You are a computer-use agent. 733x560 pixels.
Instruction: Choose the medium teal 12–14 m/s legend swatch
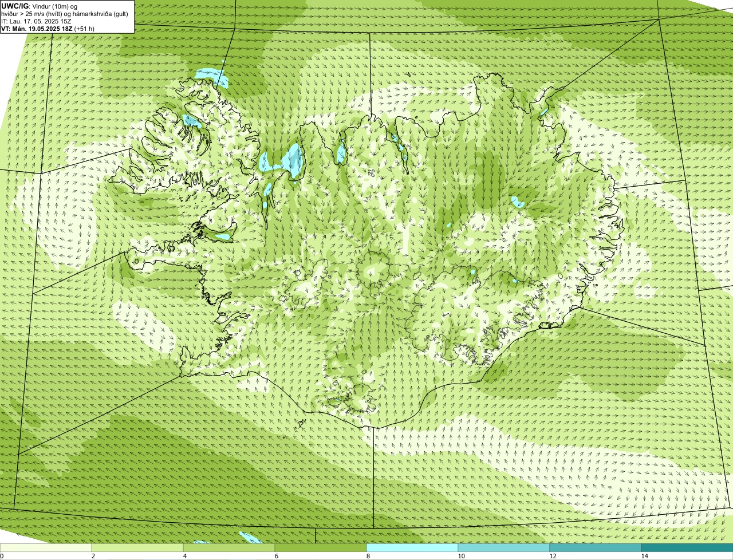[596, 548]
